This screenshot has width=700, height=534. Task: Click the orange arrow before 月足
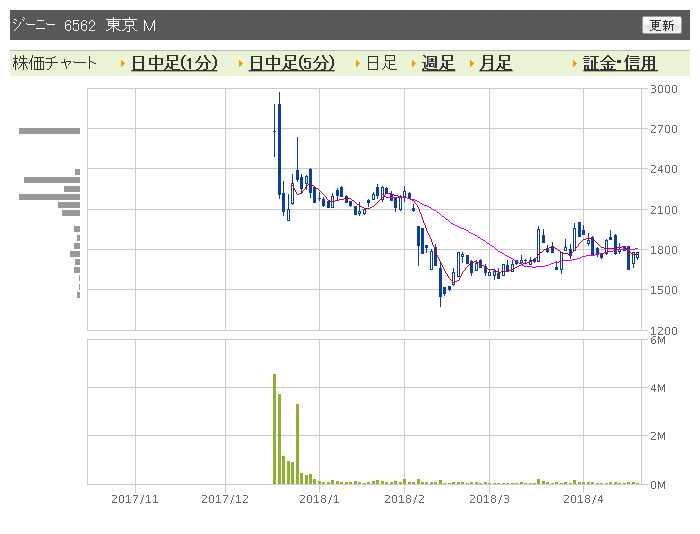(x=472, y=64)
